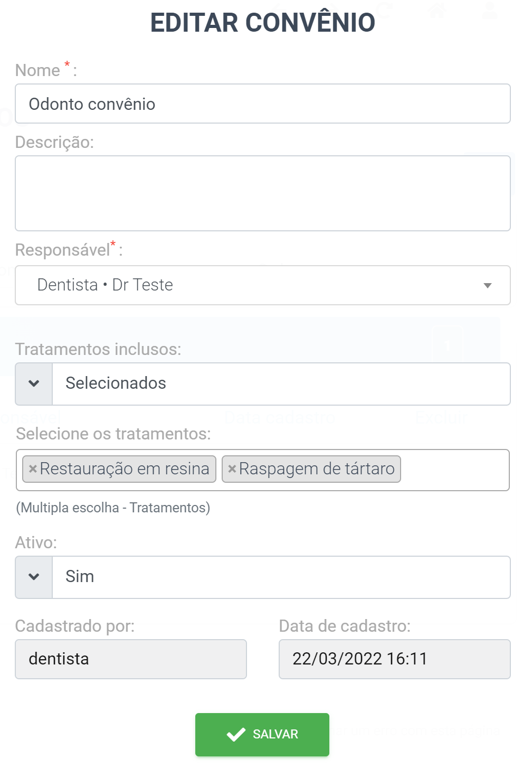Click the Ativo chevron icon
The width and height of the screenshot is (532, 768).
pos(34,577)
